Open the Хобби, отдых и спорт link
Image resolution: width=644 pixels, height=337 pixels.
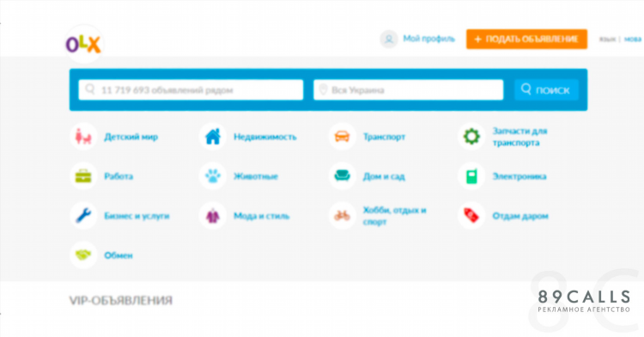pyautogui.click(x=395, y=216)
